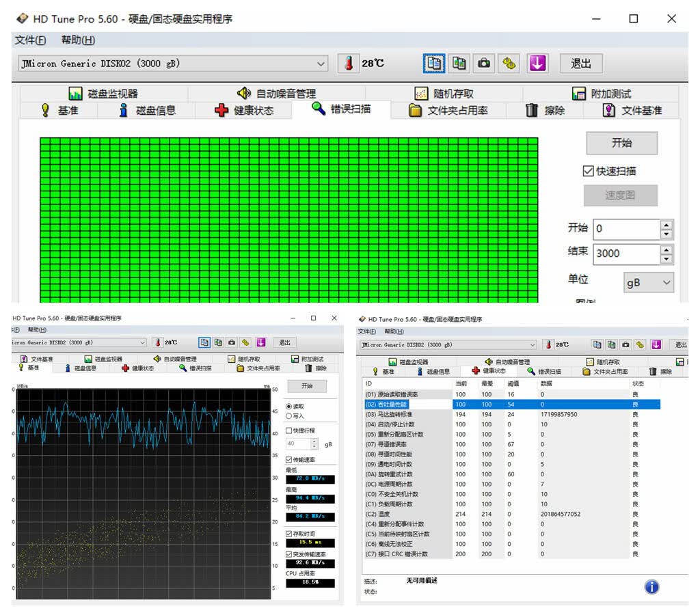The width and height of the screenshot is (700, 615).
Task: Expand the 单位 gB unit dropdown
Action: [x=648, y=282]
